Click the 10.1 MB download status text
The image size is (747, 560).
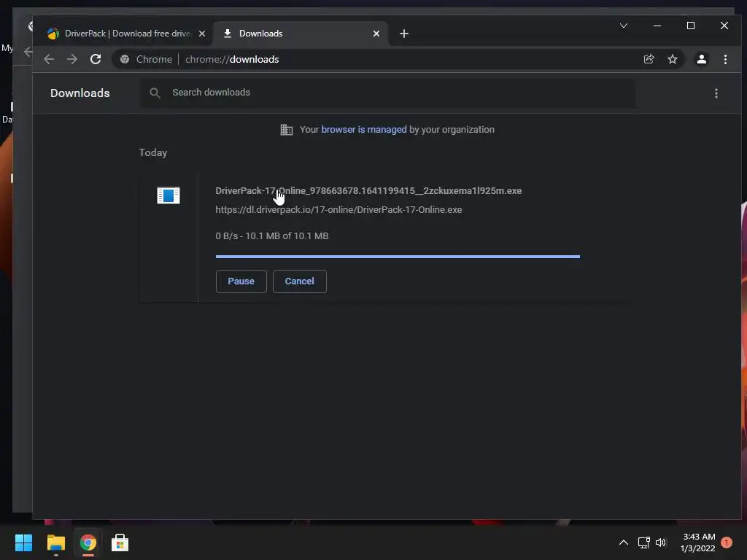point(272,236)
